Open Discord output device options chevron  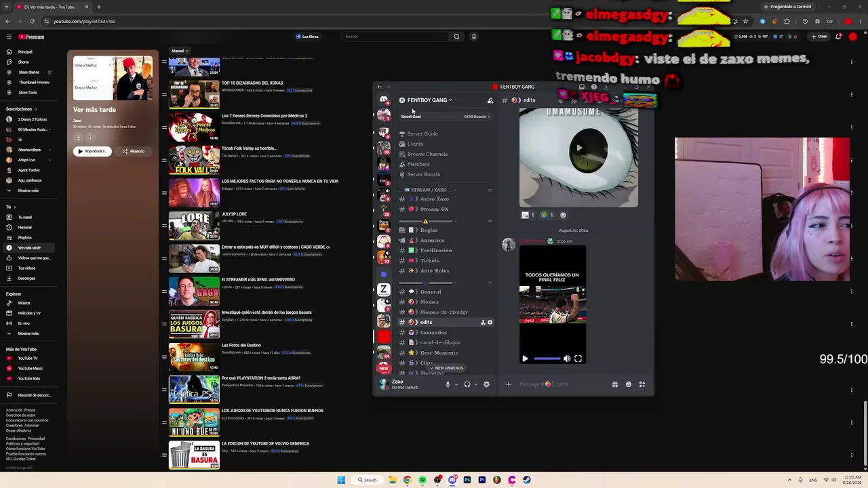point(475,384)
